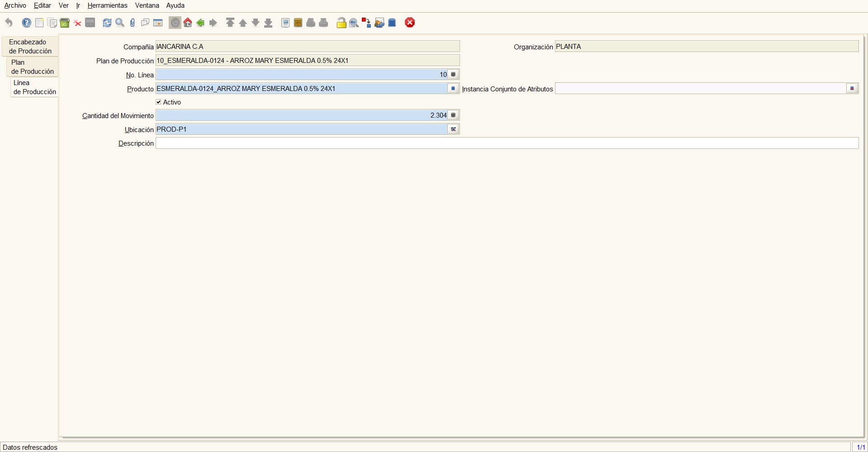This screenshot has height=452, width=868.
Task: Open calculator button for No. Línea field
Action: coord(454,75)
